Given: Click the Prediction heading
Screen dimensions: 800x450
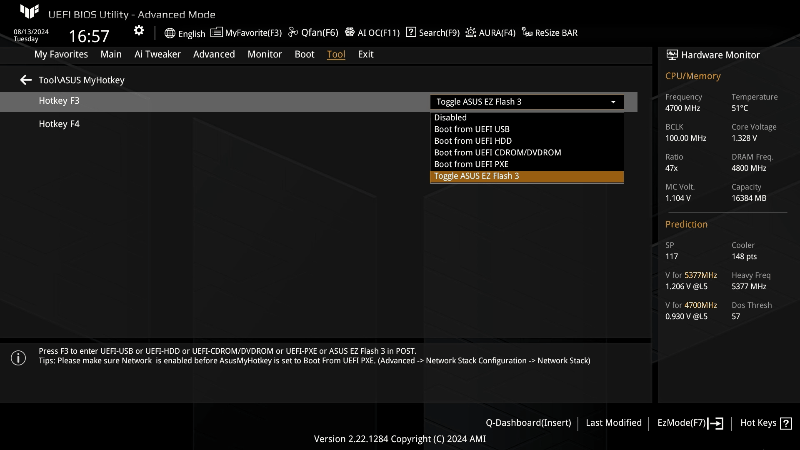Looking at the screenshot, I should coord(686,224).
